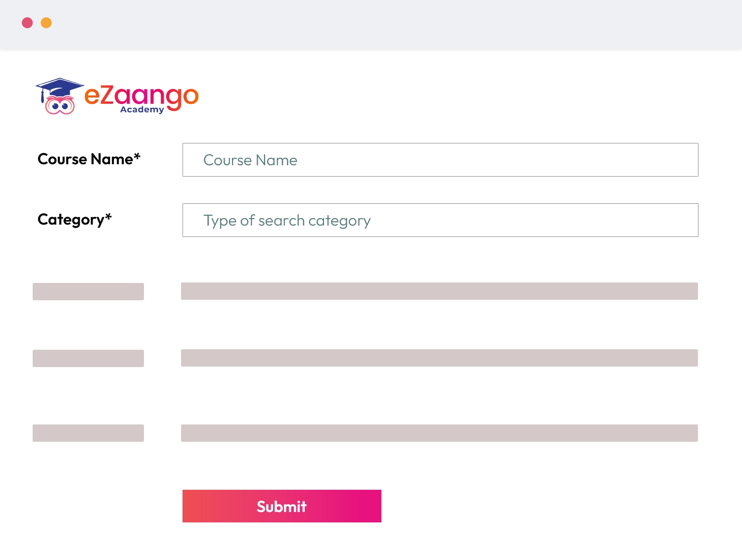Select the Academy text under the logo
Screen dimensions: 742x560
click(x=142, y=110)
